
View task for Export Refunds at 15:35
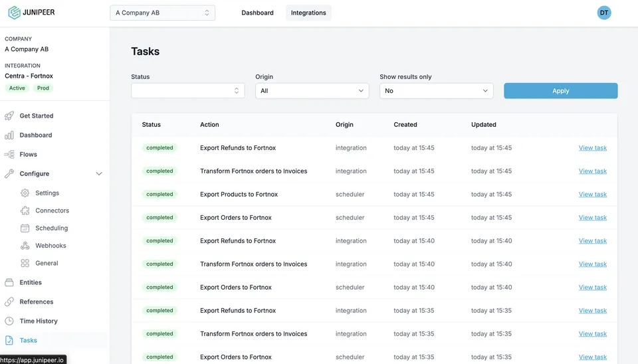click(592, 310)
